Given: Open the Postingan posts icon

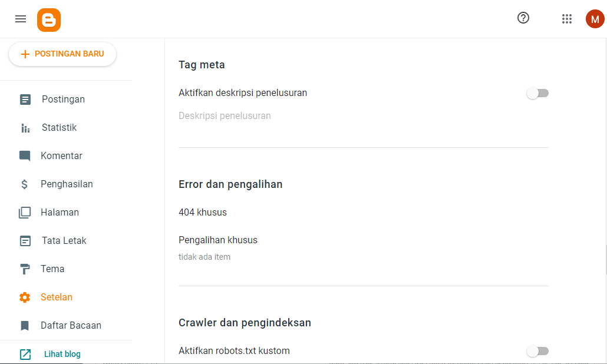Looking at the screenshot, I should pyautogui.click(x=24, y=99).
